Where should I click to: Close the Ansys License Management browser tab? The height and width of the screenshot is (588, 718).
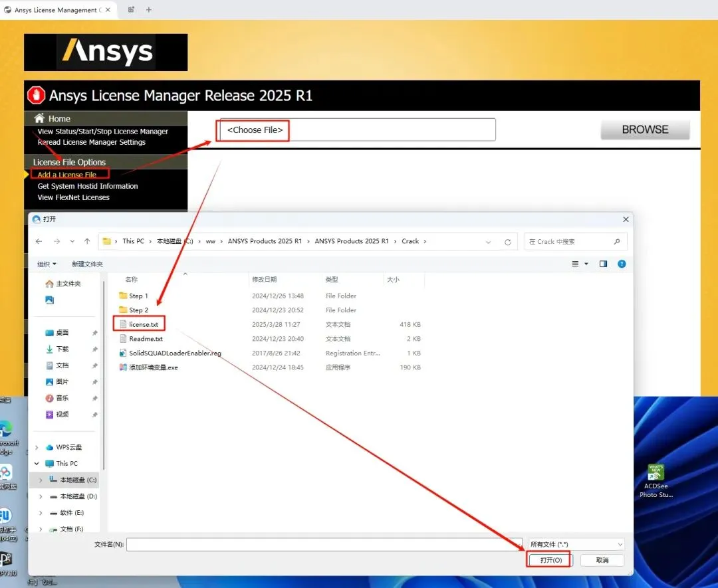pos(108,9)
